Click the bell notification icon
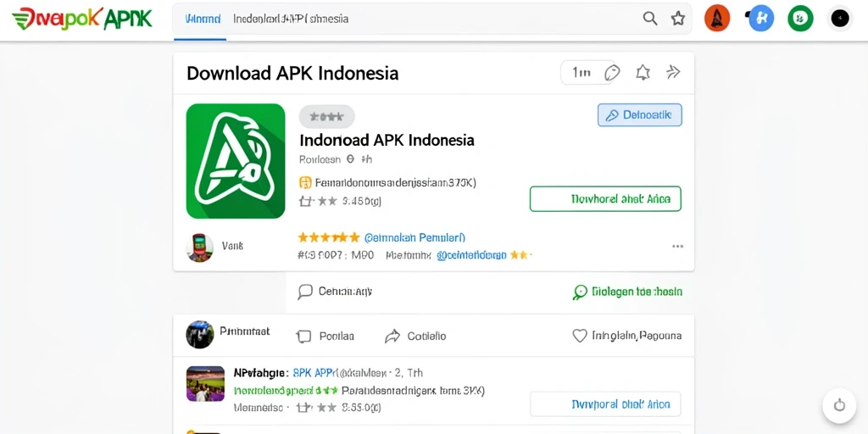This screenshot has height=434, width=868. click(643, 73)
